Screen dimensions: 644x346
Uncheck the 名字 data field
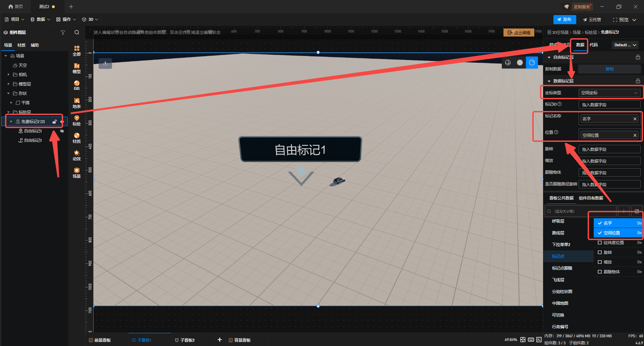(x=600, y=223)
